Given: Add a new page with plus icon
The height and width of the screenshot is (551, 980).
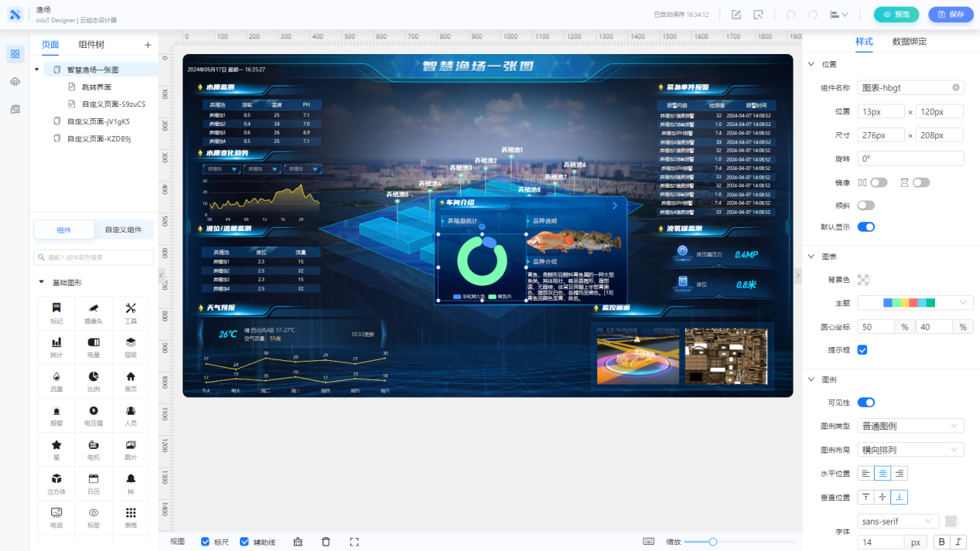Looking at the screenshot, I should tap(148, 45).
